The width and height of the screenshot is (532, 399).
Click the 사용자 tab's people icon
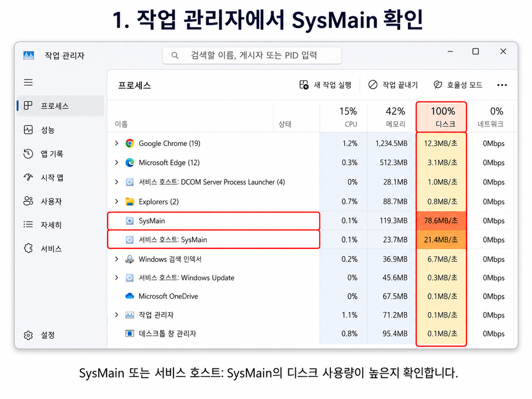[28, 201]
